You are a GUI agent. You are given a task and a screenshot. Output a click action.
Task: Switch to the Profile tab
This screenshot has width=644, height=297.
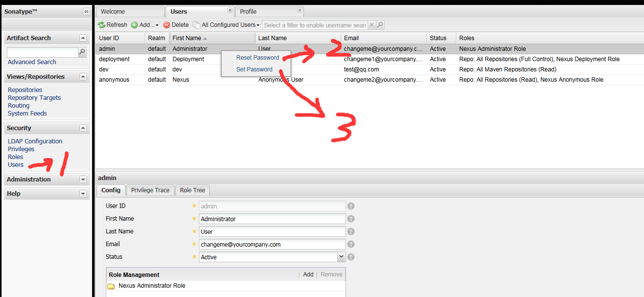(x=269, y=11)
